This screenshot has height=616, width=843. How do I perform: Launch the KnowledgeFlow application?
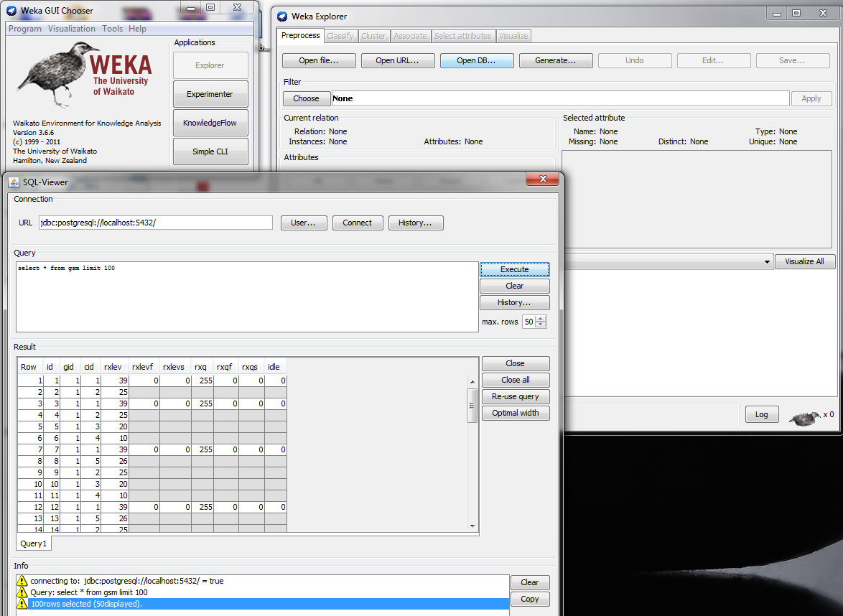click(x=210, y=123)
